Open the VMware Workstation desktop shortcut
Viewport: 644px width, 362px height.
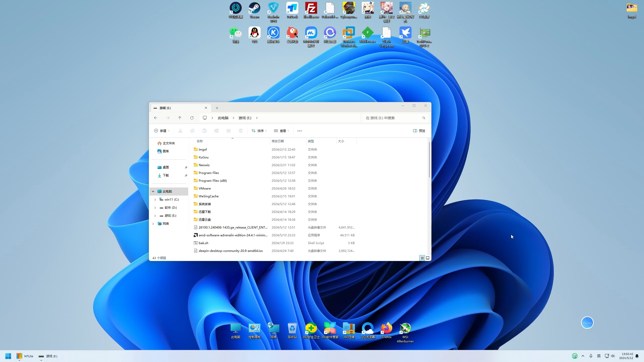[x=349, y=37]
